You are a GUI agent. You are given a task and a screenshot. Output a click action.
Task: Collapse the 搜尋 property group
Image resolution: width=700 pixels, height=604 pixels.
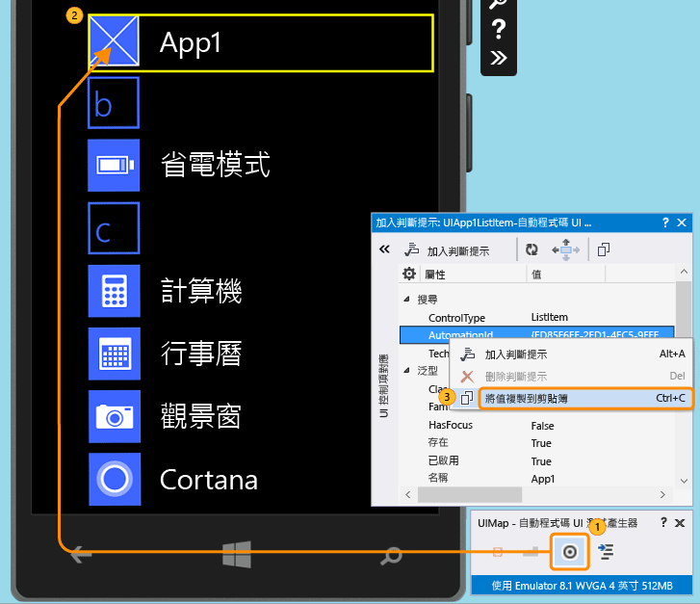406,300
